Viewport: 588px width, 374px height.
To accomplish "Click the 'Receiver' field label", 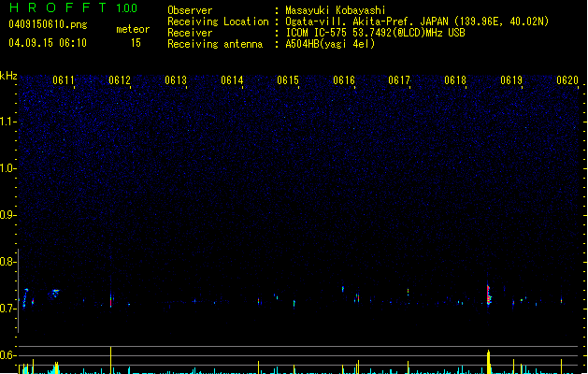I will [x=190, y=33].
